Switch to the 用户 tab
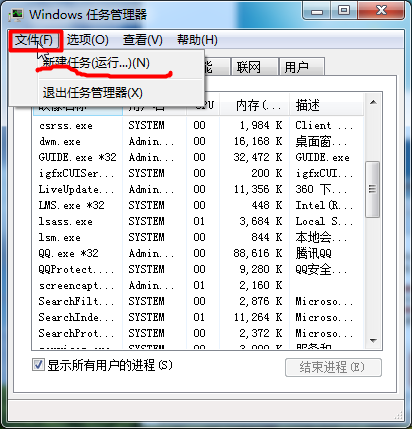 click(301, 67)
